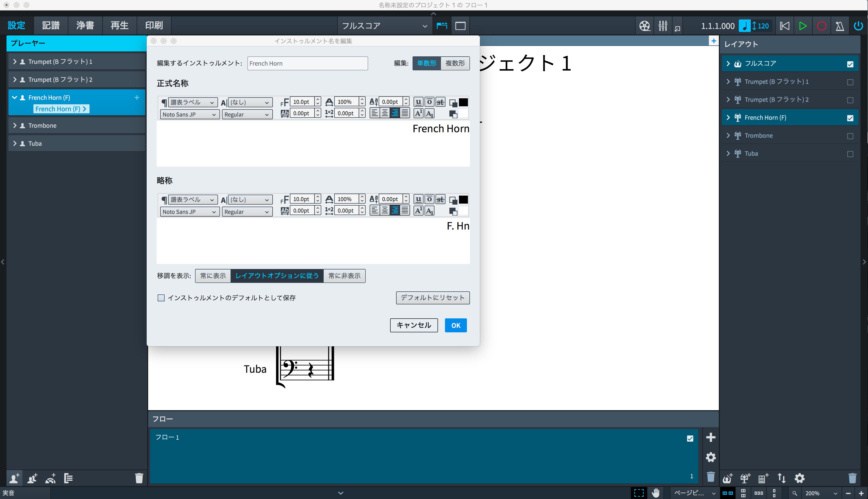Uncheck the フロー 1 flow checkbox
This screenshot has width=868, height=499.
(x=690, y=438)
